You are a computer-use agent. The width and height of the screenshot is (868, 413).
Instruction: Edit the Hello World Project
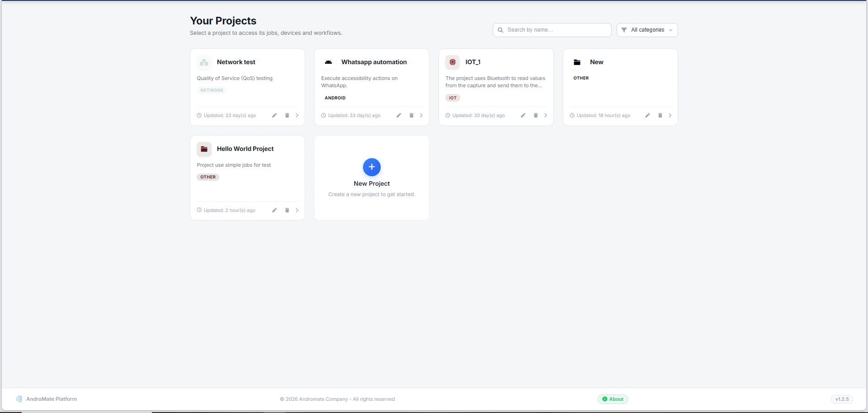(x=274, y=210)
